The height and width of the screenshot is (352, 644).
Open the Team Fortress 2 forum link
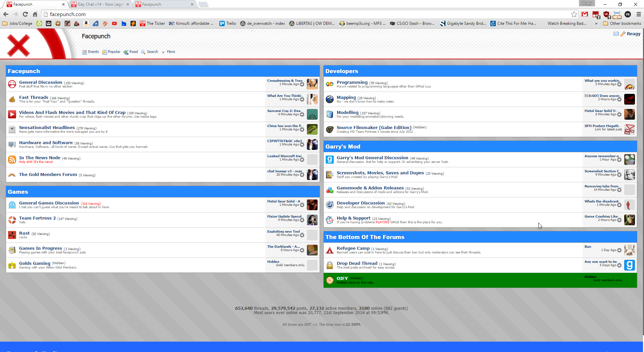click(38, 218)
